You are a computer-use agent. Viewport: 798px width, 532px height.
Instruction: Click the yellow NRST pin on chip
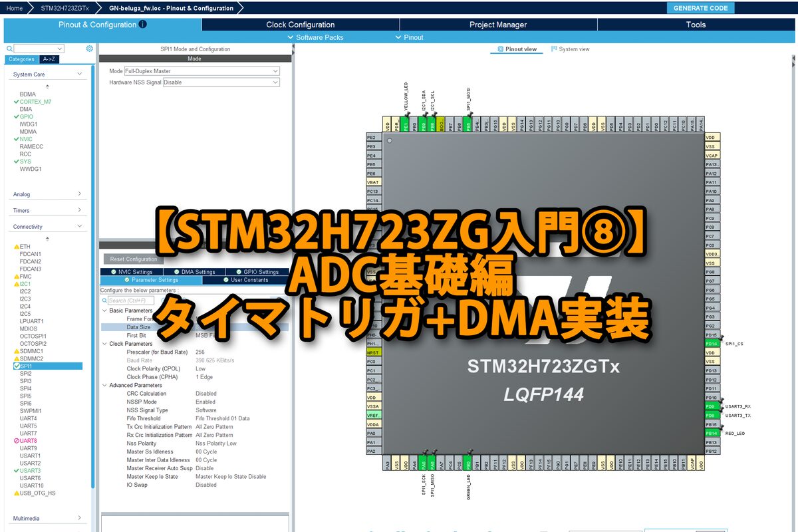click(x=373, y=352)
